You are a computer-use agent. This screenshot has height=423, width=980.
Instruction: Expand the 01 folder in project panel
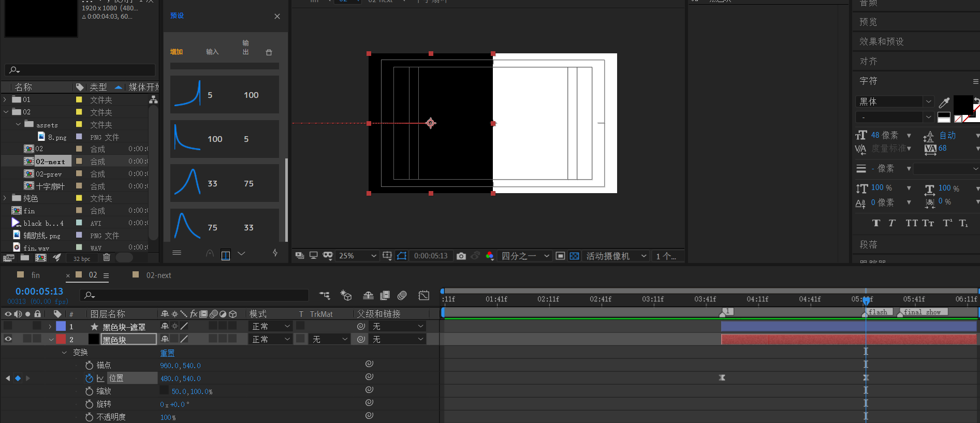pos(5,99)
